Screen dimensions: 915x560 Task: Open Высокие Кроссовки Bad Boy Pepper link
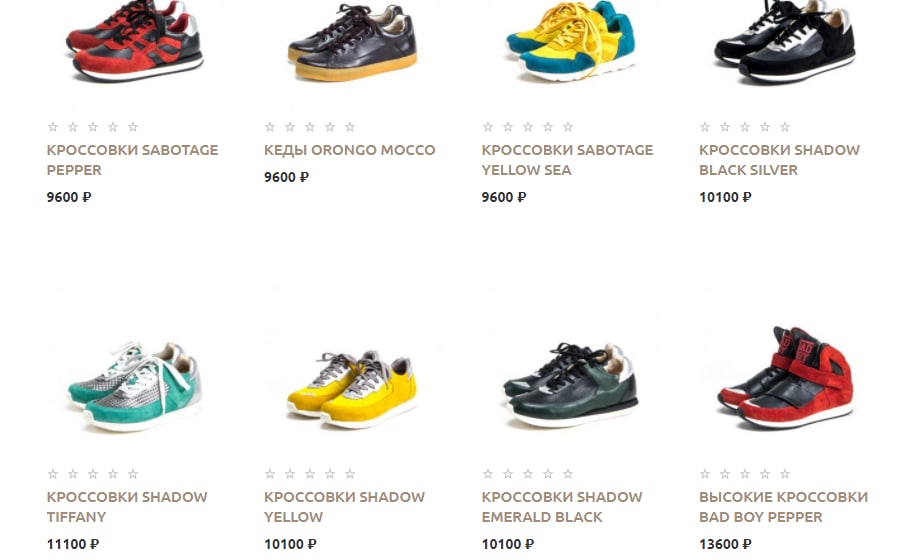[x=783, y=507]
